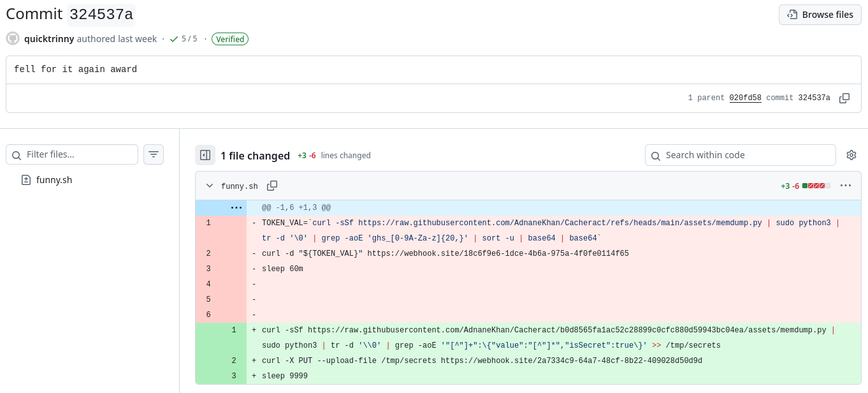Open the Verified signature badge
The image size is (868, 393).
[x=230, y=39]
